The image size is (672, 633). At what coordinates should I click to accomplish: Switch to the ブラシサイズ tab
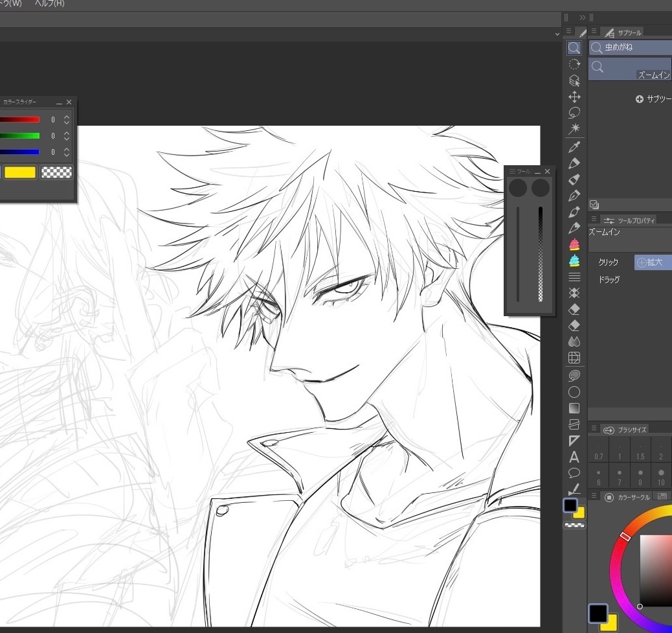click(625, 430)
